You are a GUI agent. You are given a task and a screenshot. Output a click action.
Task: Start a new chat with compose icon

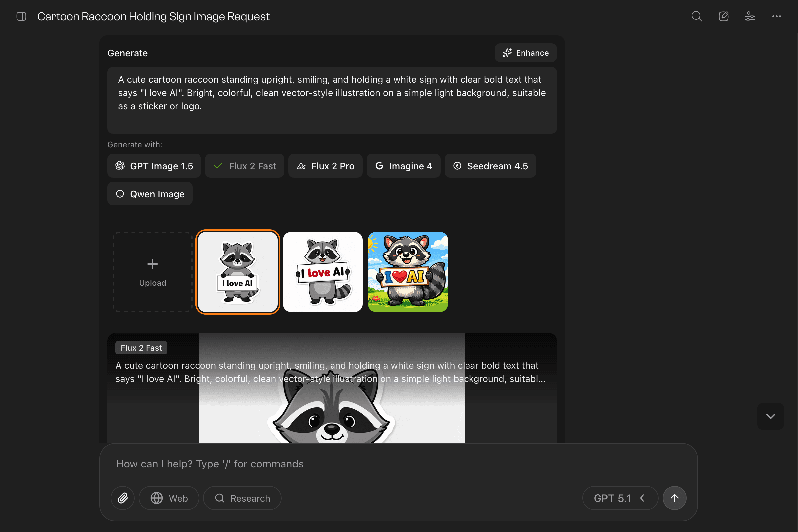pyautogui.click(x=723, y=16)
